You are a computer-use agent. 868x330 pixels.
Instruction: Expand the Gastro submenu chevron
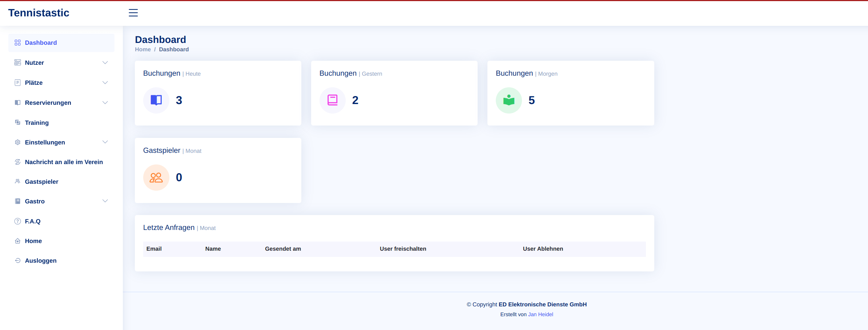pos(105,201)
